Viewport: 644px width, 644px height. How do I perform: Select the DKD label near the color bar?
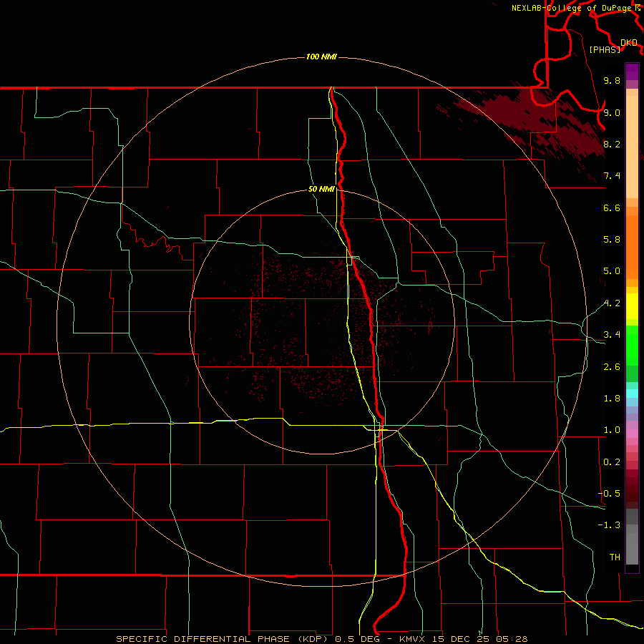[629, 43]
